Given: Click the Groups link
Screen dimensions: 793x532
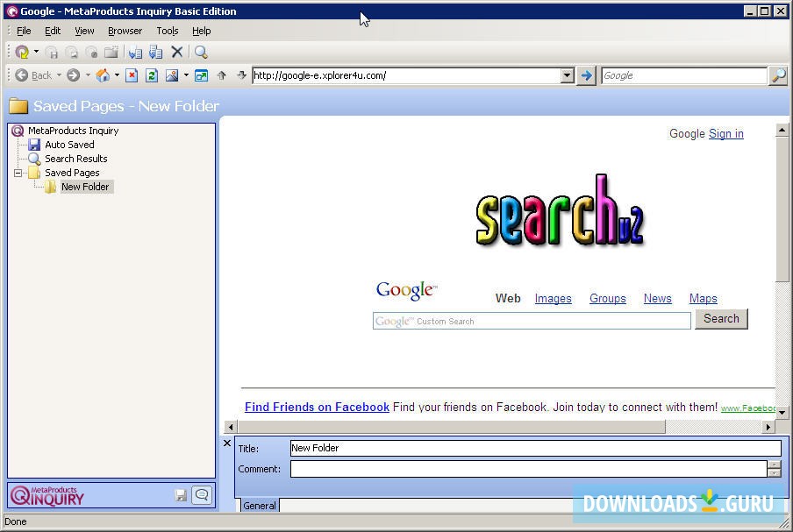Looking at the screenshot, I should (607, 299).
